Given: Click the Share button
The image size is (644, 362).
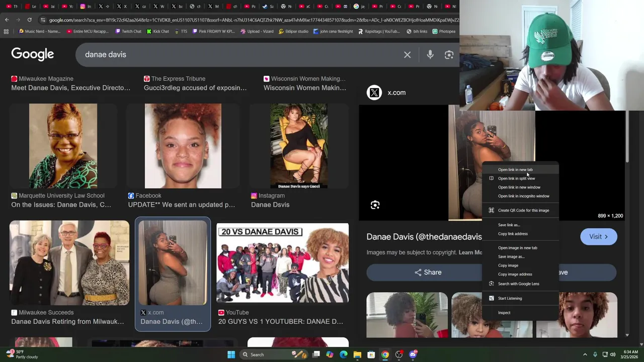Looking at the screenshot, I should coord(428,272).
